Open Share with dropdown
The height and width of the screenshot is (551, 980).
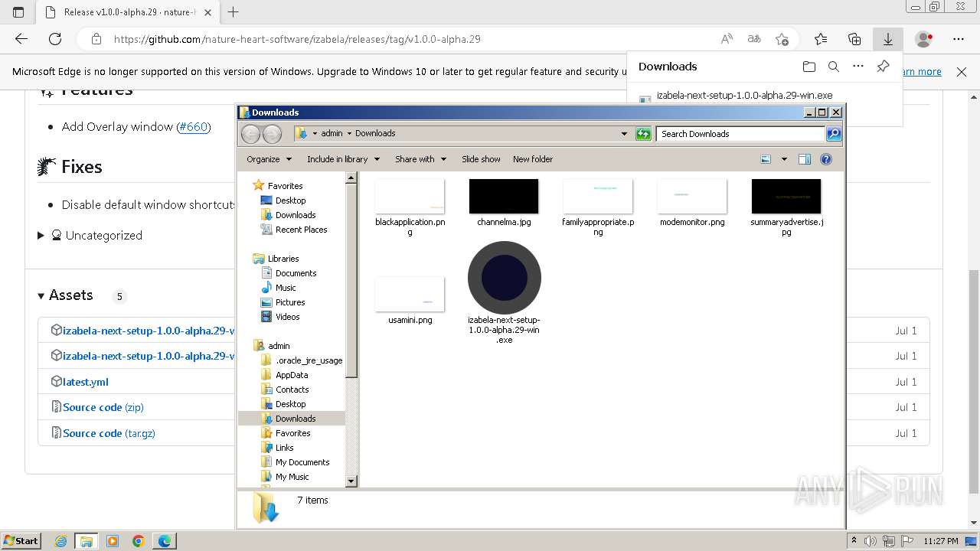[x=420, y=159]
